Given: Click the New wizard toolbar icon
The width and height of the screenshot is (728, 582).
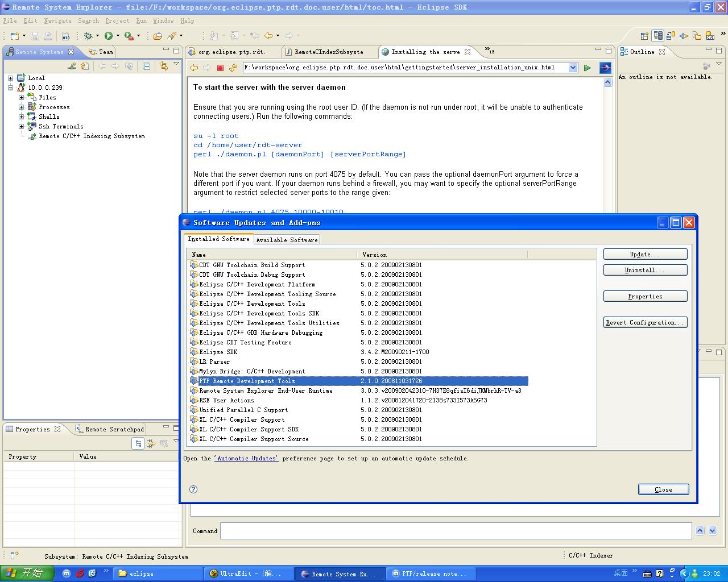Looking at the screenshot, I should point(15,36).
